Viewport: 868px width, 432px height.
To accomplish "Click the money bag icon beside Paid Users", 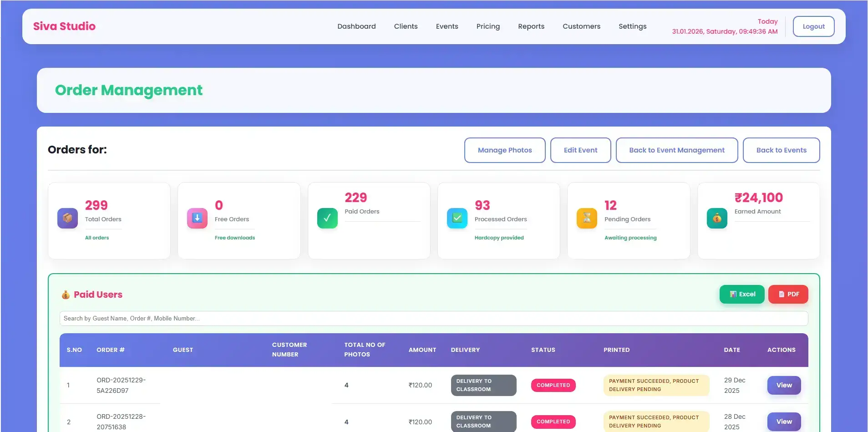I will 66,294.
